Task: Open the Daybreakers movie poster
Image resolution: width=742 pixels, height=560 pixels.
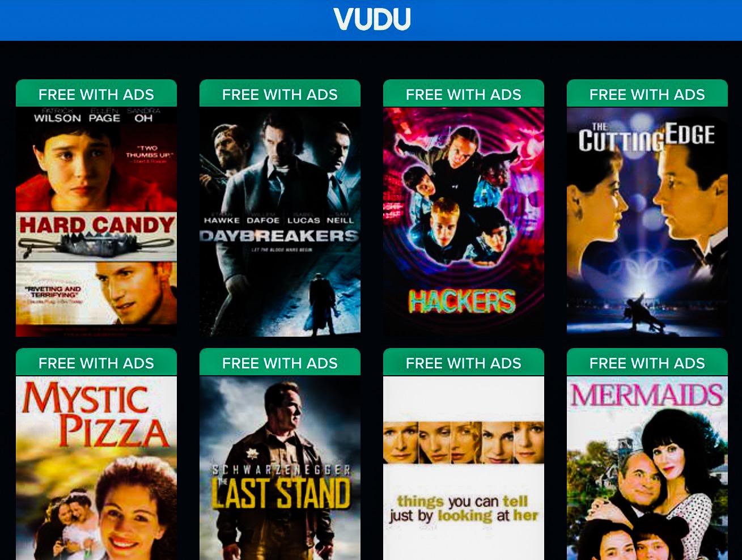Action: (x=280, y=222)
